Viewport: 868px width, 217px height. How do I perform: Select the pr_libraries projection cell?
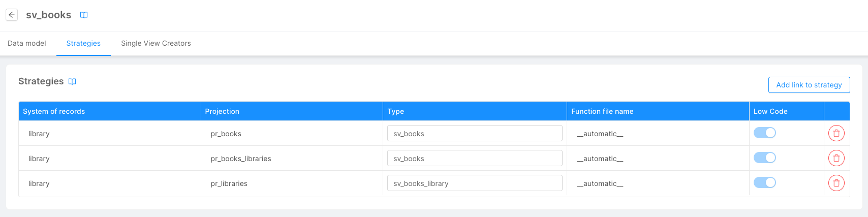pos(229,183)
